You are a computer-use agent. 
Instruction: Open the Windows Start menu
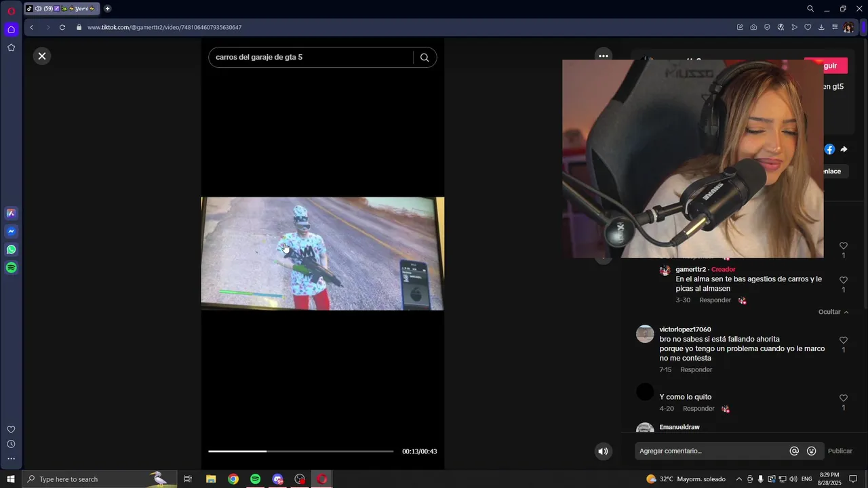[x=11, y=479]
